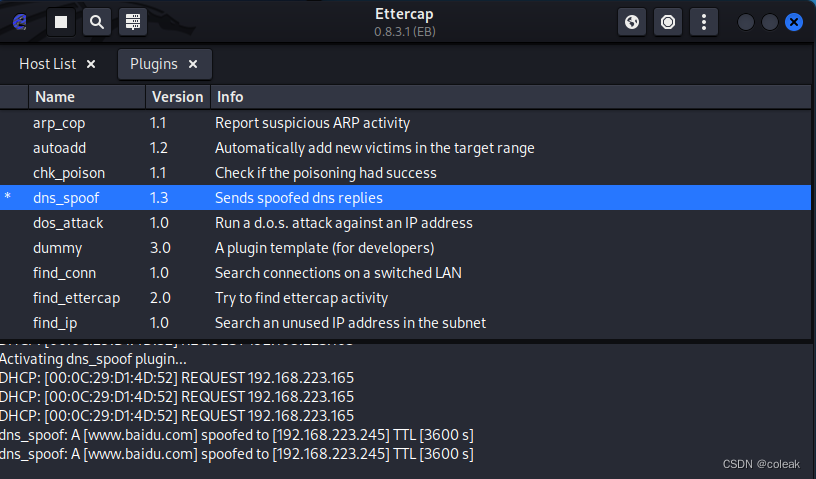Close the Host List tab
816x479 pixels.
pos(91,64)
